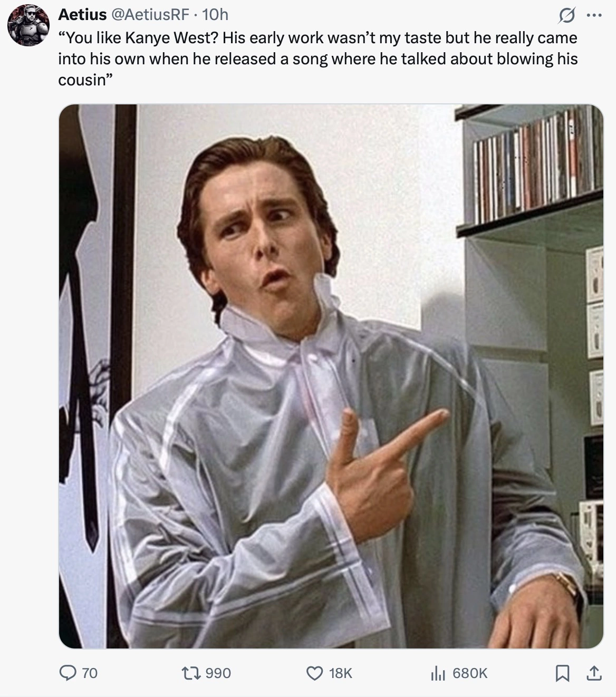Visit the @AetiusRF handle
This screenshot has height=697, width=616.
(x=150, y=14)
